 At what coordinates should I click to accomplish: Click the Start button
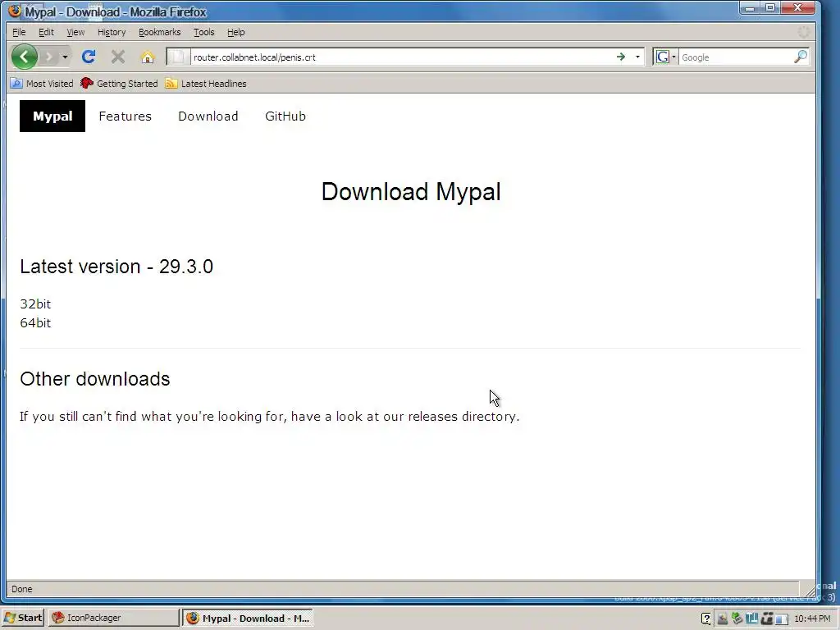pyautogui.click(x=22, y=618)
